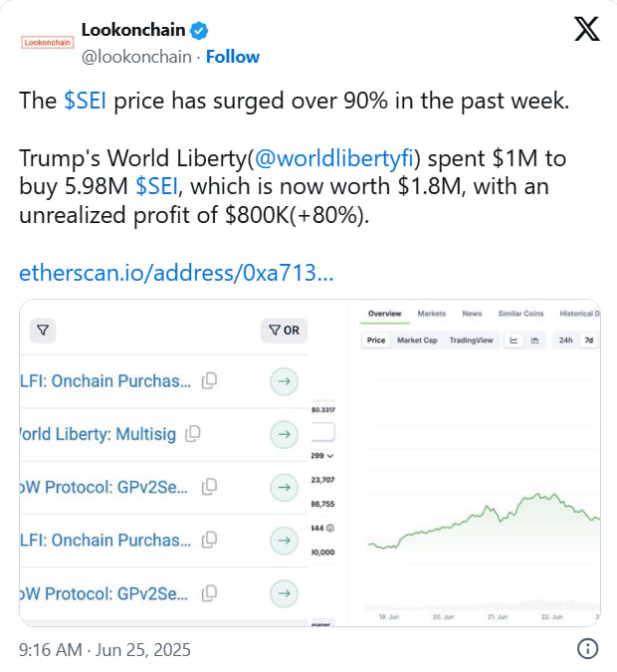The image size is (617, 672).
Task: Select the line chart type icon
Action: click(x=514, y=340)
